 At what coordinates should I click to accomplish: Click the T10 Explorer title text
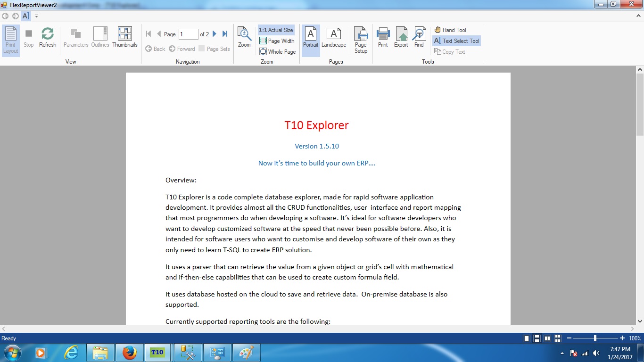tap(317, 125)
